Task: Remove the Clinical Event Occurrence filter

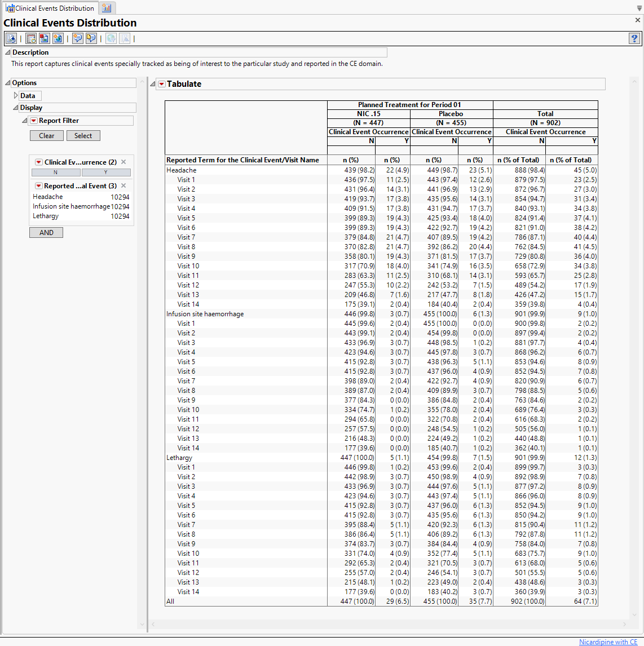Action: 123,162
